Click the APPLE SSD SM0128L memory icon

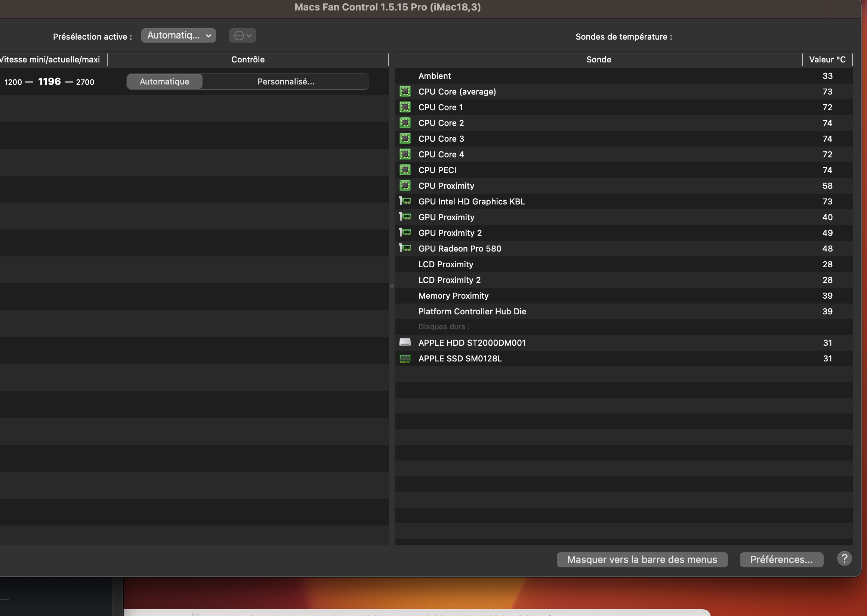(405, 358)
